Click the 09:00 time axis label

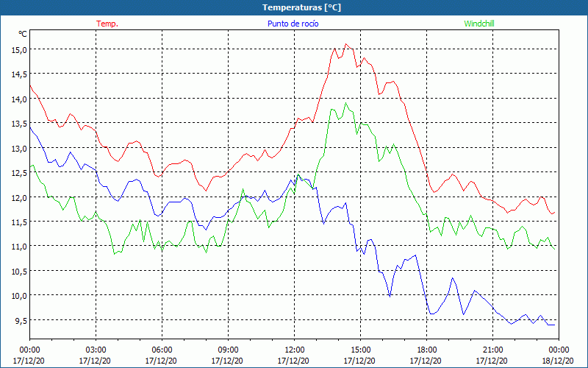[x=228, y=350]
